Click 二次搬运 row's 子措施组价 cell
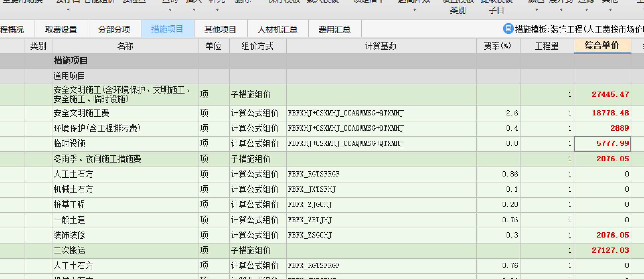Viewport: 644px width, 279px height. [x=258, y=250]
